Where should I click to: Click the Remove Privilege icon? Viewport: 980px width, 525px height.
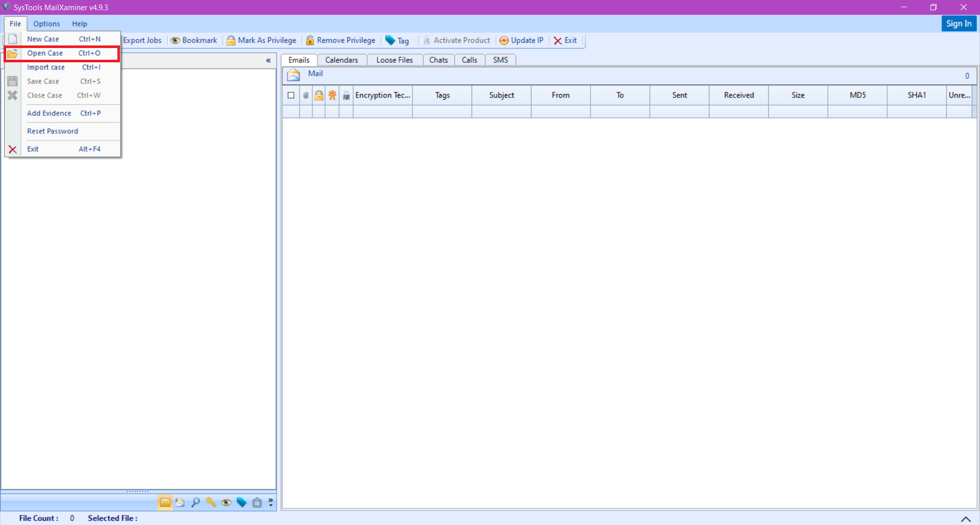tap(310, 40)
